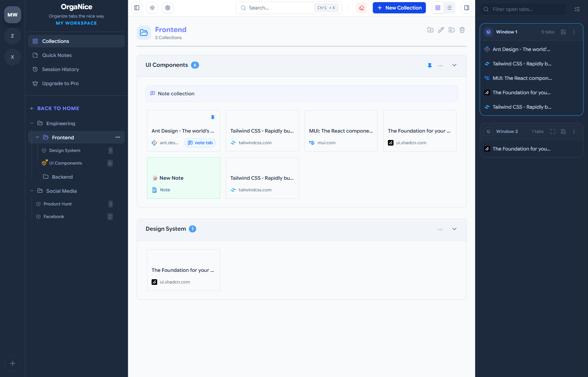
Task: Move Frontend using the folder-arrow icon
Action: pos(452,30)
